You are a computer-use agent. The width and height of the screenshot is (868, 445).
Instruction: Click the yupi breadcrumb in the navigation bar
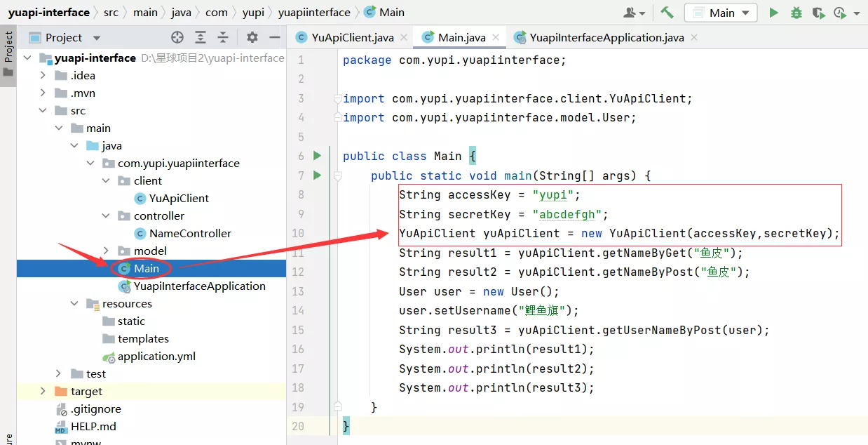pos(253,12)
